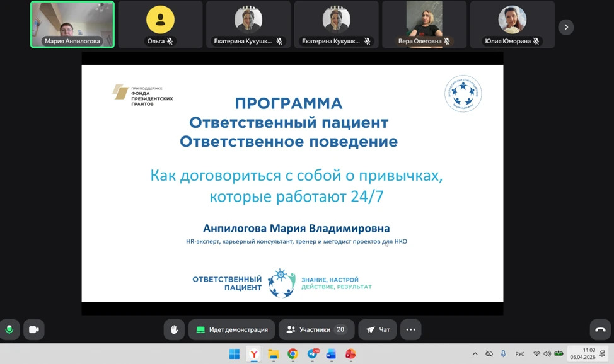This screenshot has height=364, width=614.
Task: Open the Чат panel
Action: [377, 329]
